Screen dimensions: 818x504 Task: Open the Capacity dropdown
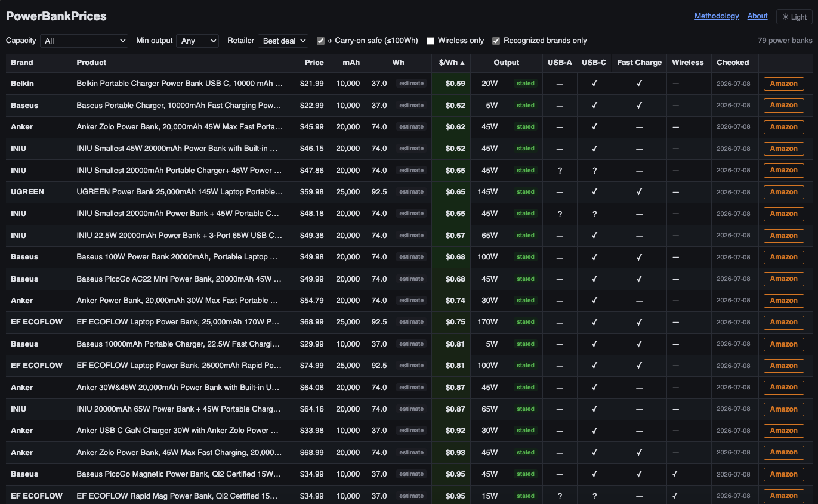(x=84, y=41)
